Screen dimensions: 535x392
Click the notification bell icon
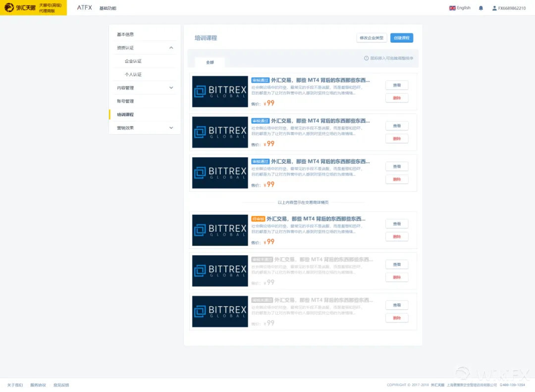pyautogui.click(x=481, y=8)
